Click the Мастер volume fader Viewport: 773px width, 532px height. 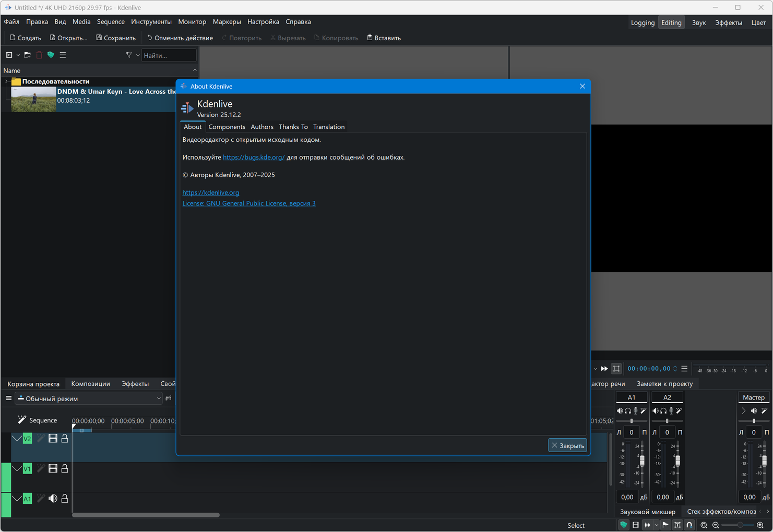click(x=764, y=461)
